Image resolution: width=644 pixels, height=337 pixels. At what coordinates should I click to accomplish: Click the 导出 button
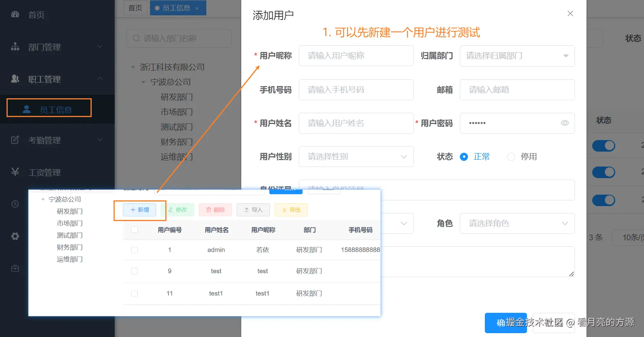coord(291,210)
